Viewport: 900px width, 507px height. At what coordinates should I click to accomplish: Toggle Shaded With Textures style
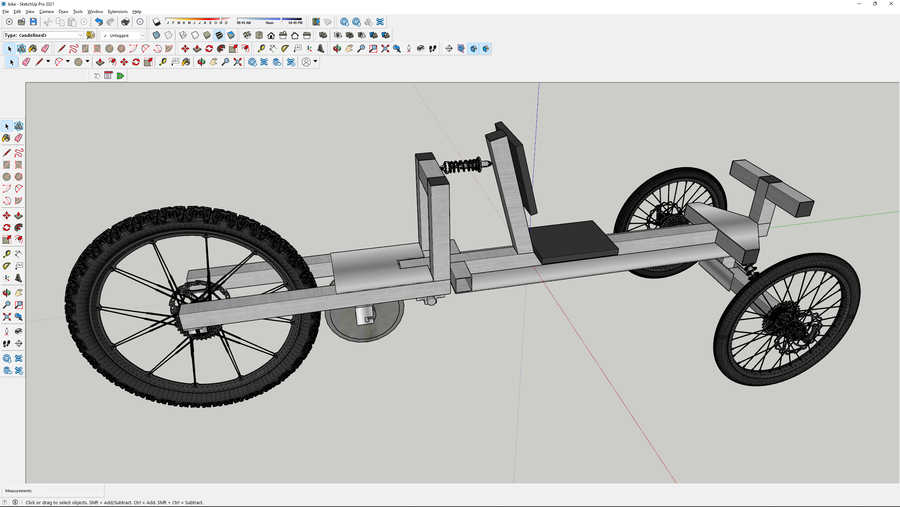pos(218,35)
